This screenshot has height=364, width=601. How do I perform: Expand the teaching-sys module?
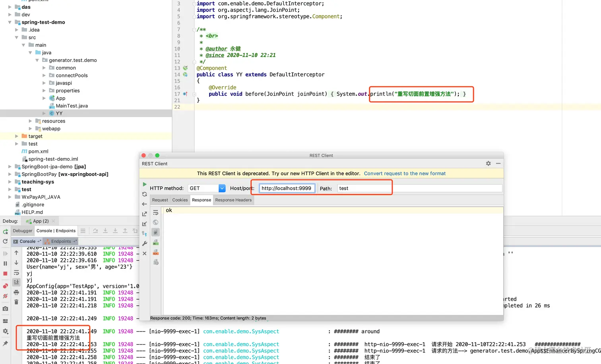click(x=10, y=182)
